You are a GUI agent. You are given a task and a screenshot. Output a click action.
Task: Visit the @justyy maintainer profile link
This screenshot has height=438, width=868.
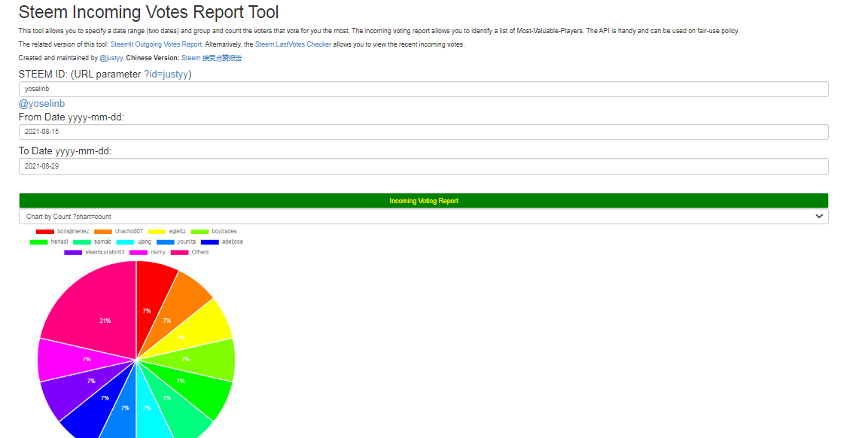[x=111, y=58]
